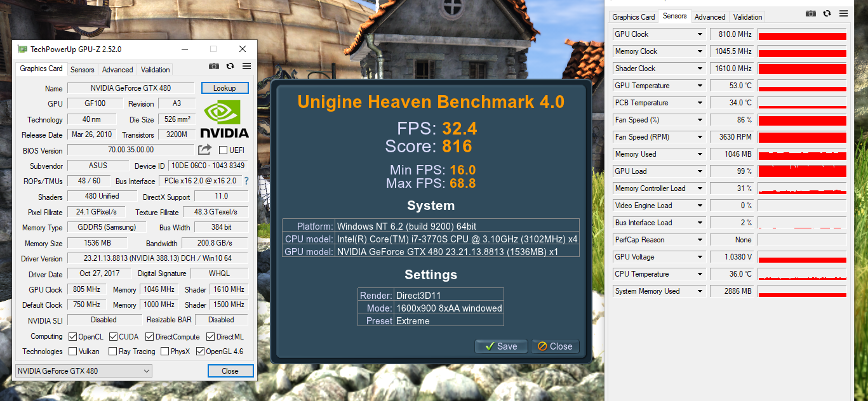Viewport: 868px width, 401px height.
Task: Switch to Advanced tab in GPU-Z Graphics Card window
Action: click(x=117, y=70)
